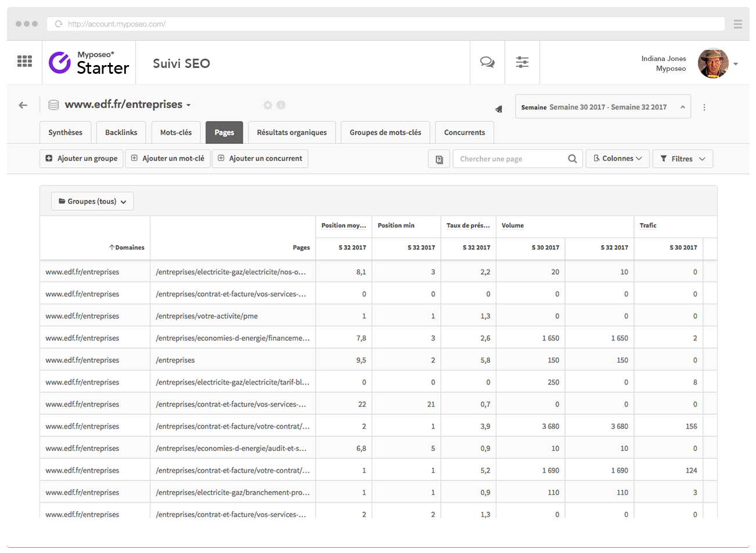Click the Position min column header

coord(396,225)
